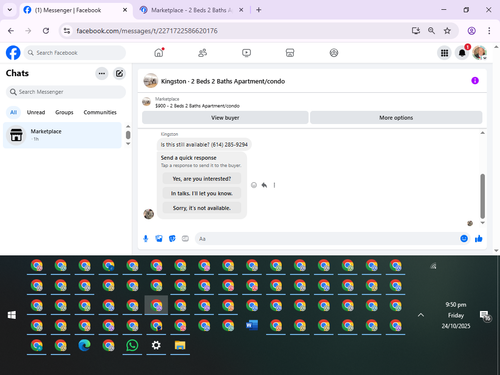The height and width of the screenshot is (375, 500).
Task: Open the tab search dropdown arrow
Action: pos(10,10)
